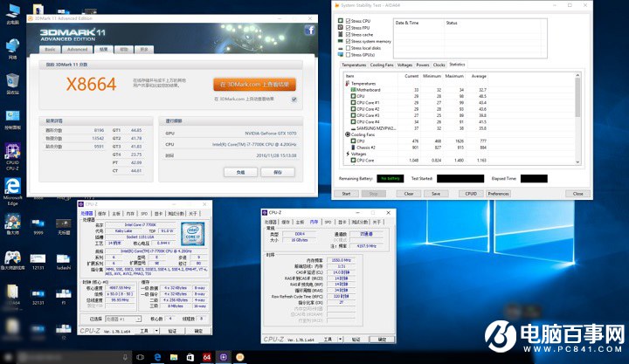Click the Clear button in AIDA64
This screenshot has height=364, width=629.
click(409, 194)
